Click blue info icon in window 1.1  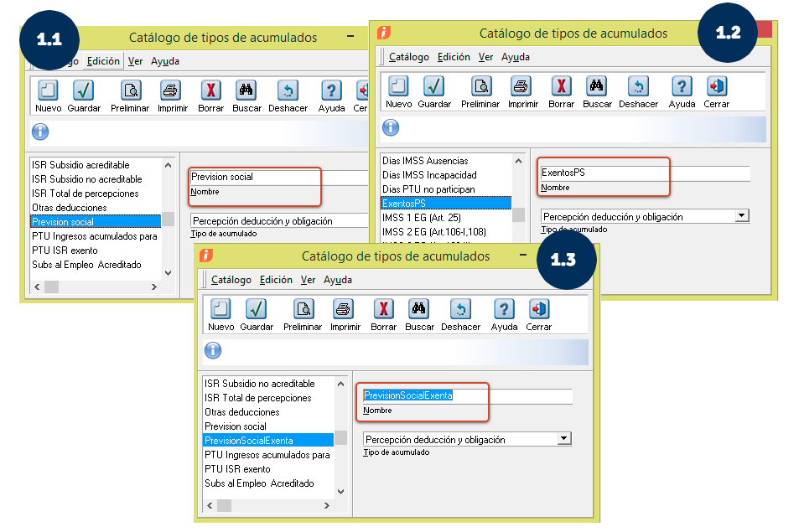coord(40,132)
